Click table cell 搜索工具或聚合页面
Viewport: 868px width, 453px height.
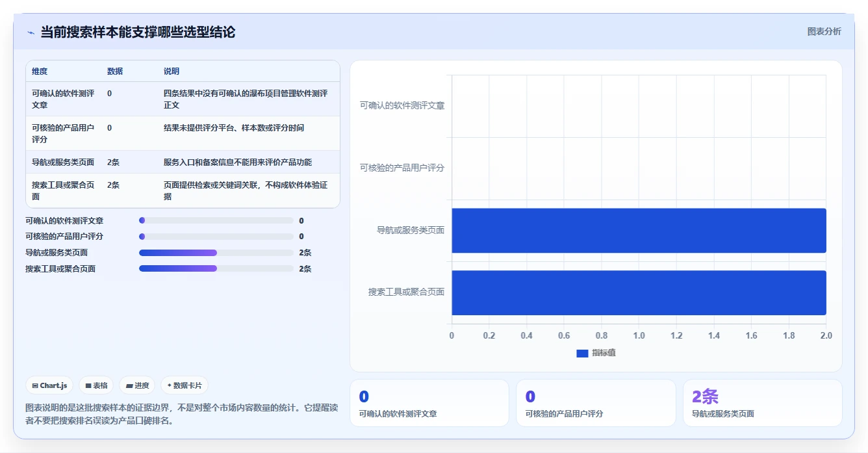click(x=63, y=190)
